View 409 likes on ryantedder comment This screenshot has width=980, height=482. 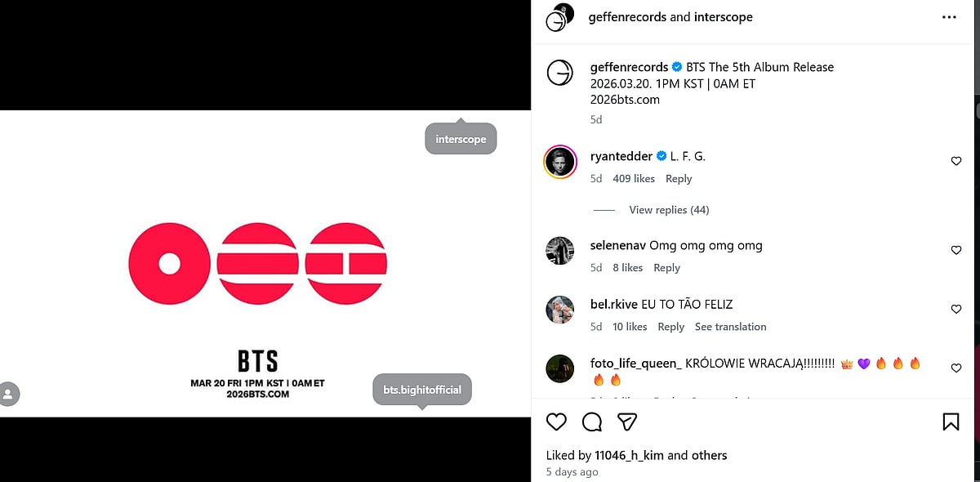click(x=634, y=179)
